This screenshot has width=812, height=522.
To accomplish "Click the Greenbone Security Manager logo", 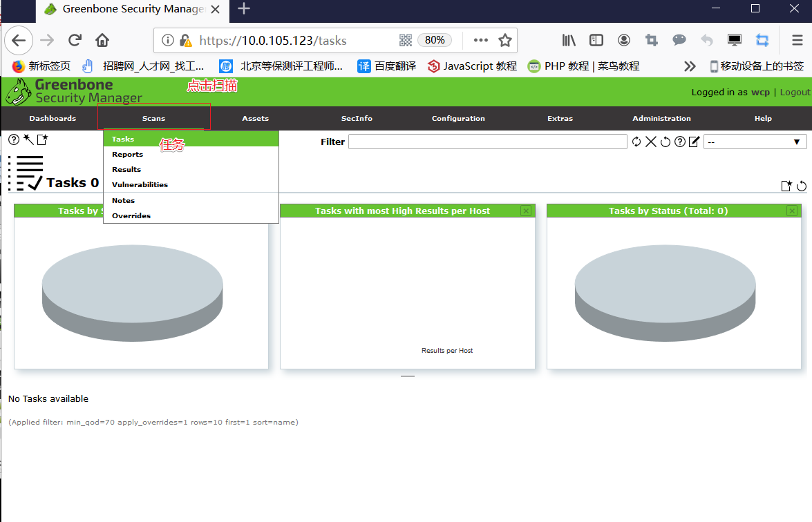I will point(73,92).
